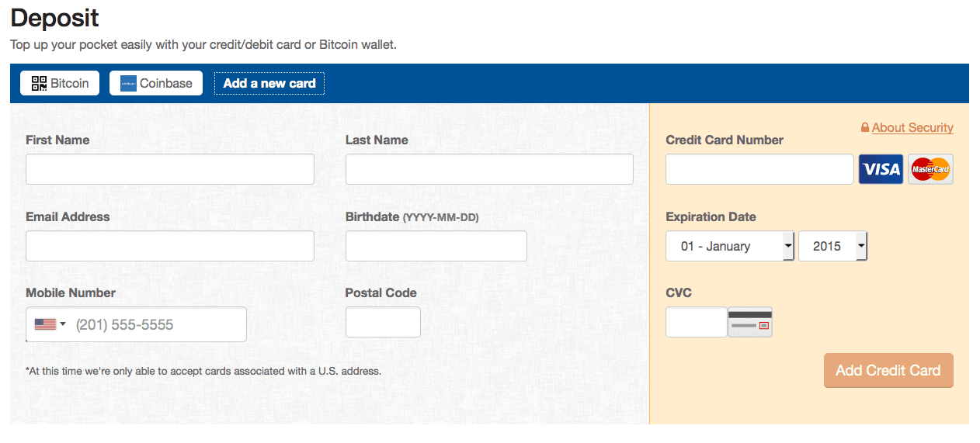Image resolution: width=980 pixels, height=443 pixels.
Task: Click the QR code icon on Bitcoin
Action: pos(39,83)
